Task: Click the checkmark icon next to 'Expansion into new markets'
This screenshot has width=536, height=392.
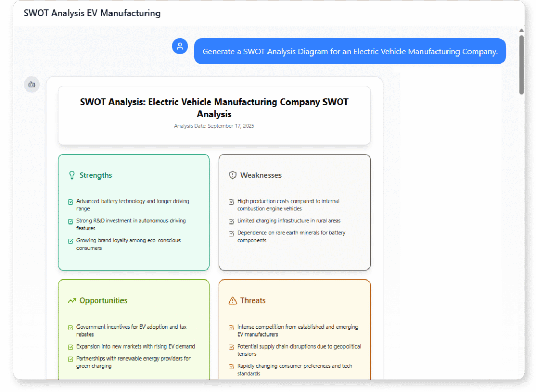Action: (x=70, y=346)
